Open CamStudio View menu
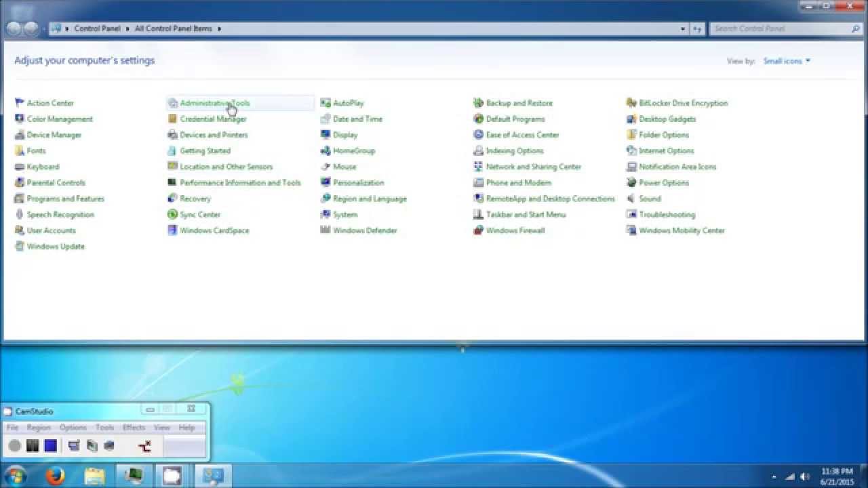Image resolution: width=868 pixels, height=488 pixels. 161,428
